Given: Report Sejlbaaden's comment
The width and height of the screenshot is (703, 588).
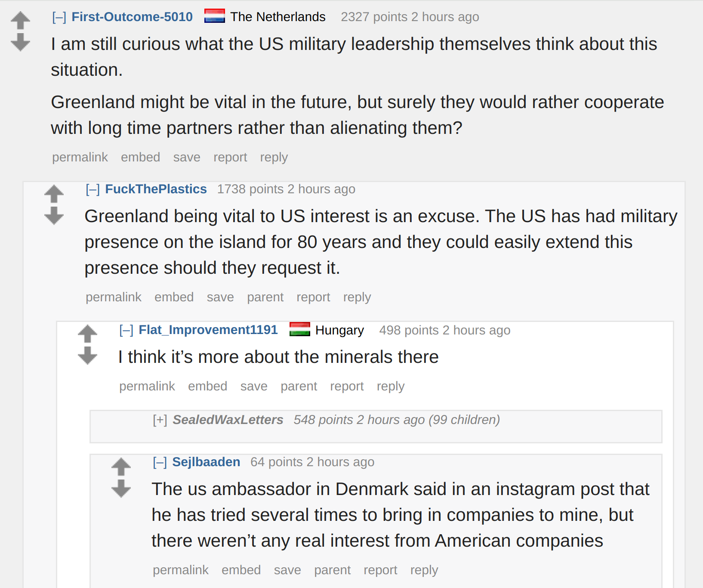Looking at the screenshot, I should (380, 570).
